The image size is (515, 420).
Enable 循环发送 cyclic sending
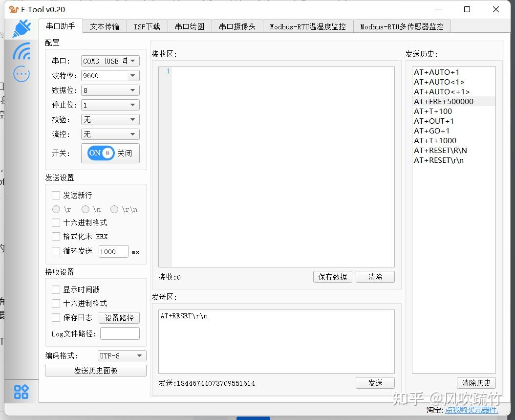[56, 251]
